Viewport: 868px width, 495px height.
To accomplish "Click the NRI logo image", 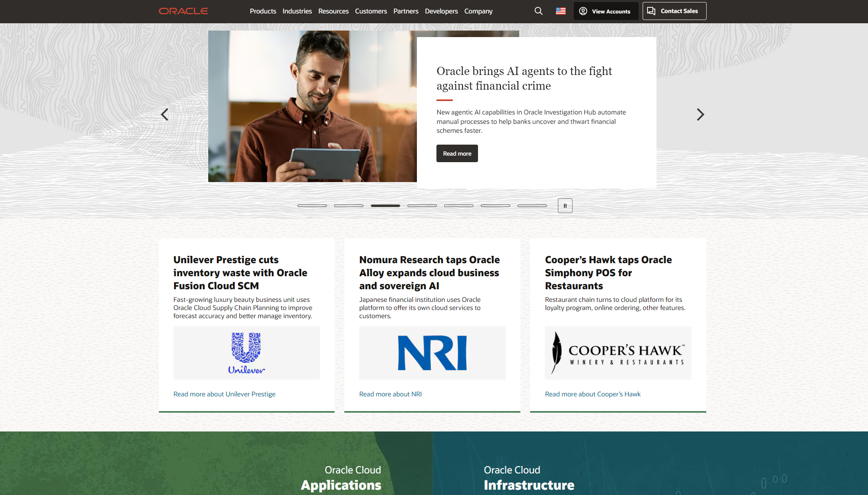I will [x=432, y=353].
